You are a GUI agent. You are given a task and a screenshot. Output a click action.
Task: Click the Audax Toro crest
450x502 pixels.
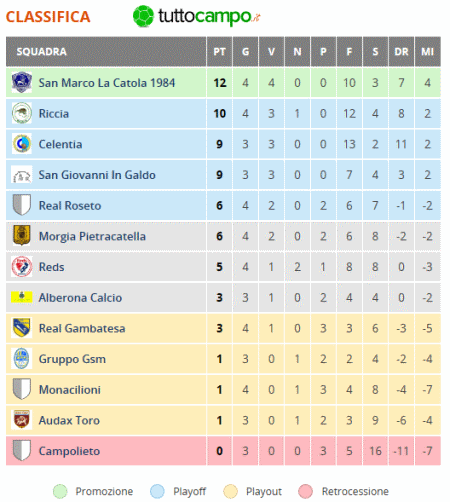[22, 420]
